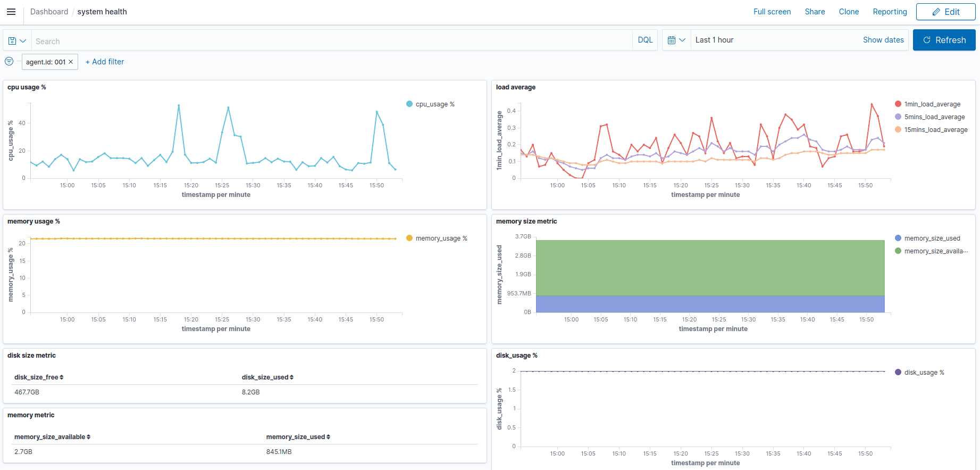Toggle the 5mins_load_average legend series
The height and width of the screenshot is (470, 980).
coord(934,117)
